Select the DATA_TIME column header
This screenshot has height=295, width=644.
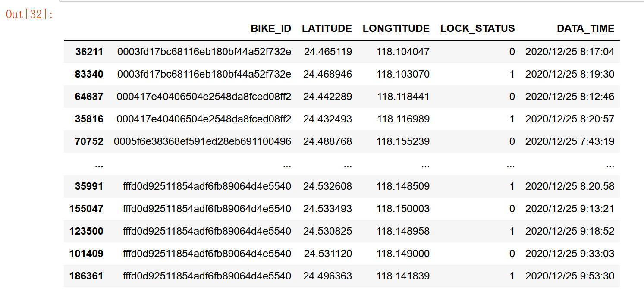click(x=586, y=28)
